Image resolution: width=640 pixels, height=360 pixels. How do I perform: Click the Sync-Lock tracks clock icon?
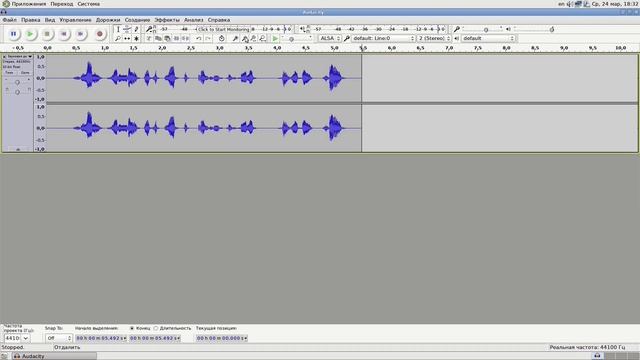click(221, 38)
